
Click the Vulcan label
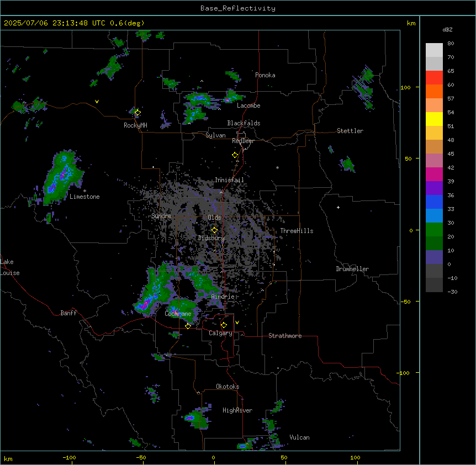(x=299, y=437)
